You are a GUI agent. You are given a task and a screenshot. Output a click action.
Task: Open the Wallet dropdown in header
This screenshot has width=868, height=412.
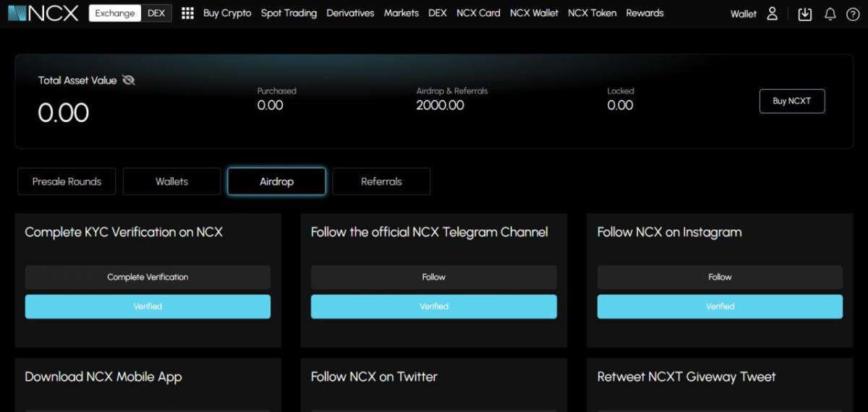[743, 14]
